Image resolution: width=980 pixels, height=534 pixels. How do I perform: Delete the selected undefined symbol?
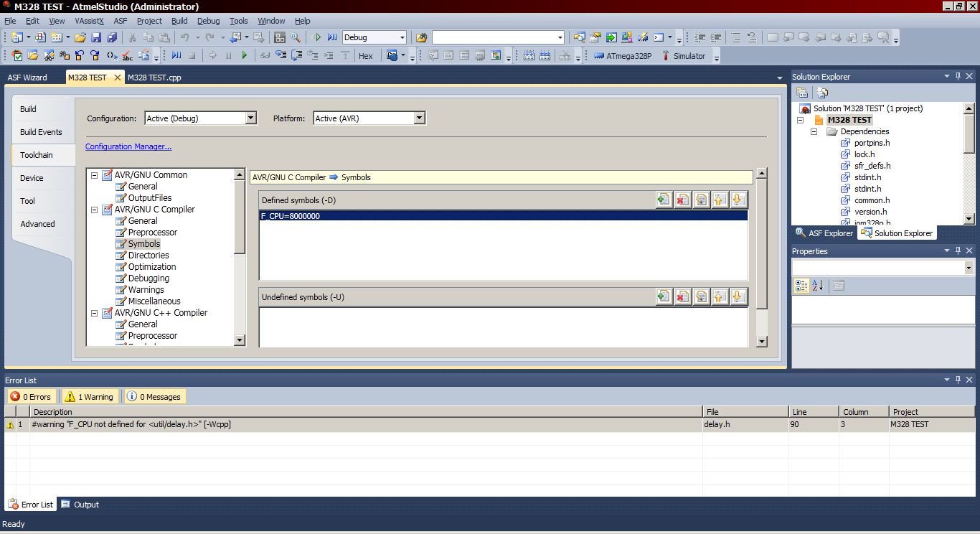682,296
